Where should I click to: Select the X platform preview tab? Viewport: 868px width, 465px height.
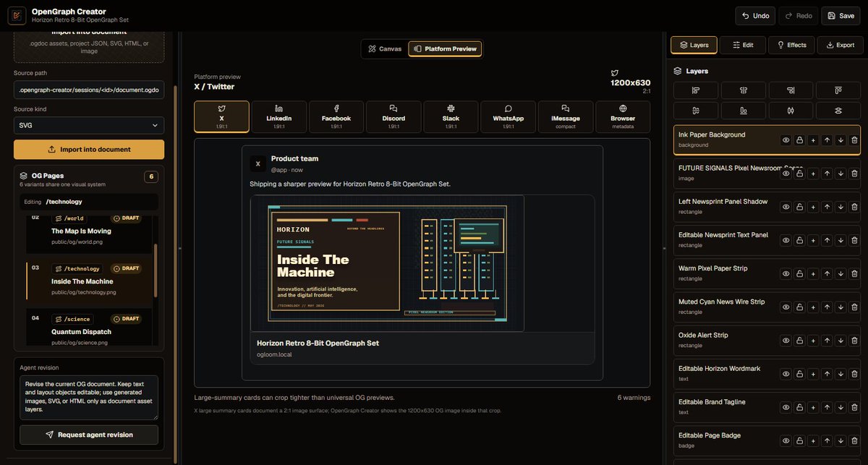[221, 117]
